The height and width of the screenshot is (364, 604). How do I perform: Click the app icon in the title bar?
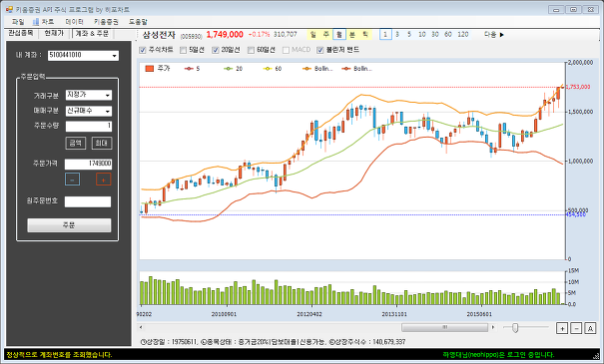[x=9, y=9]
